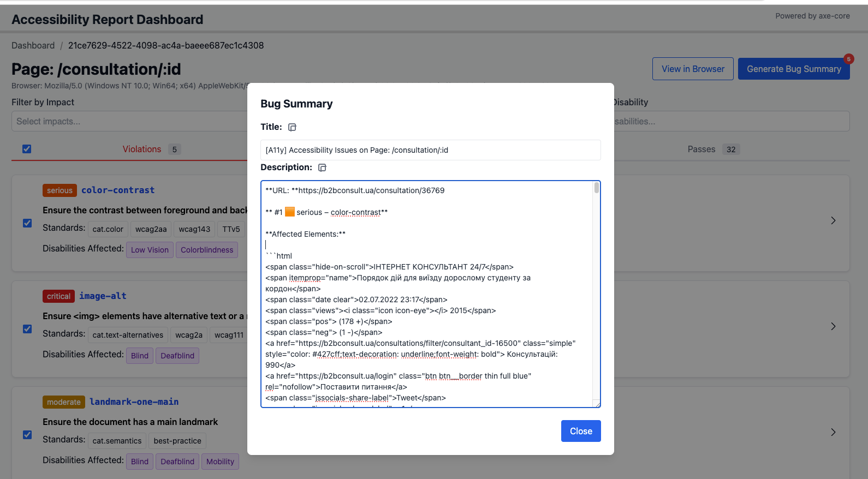Click the Powered by axe-core text
The width and height of the screenshot is (868, 479).
[x=812, y=16]
